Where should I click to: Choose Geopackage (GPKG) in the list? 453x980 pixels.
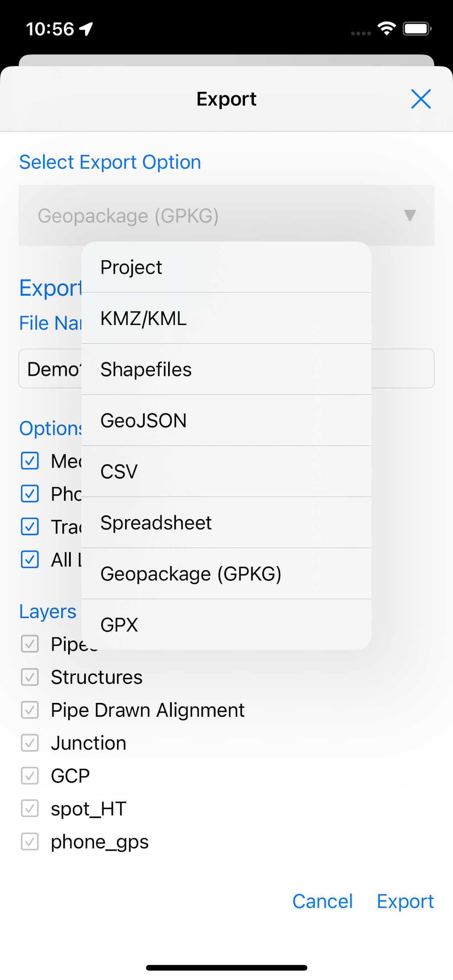point(226,574)
